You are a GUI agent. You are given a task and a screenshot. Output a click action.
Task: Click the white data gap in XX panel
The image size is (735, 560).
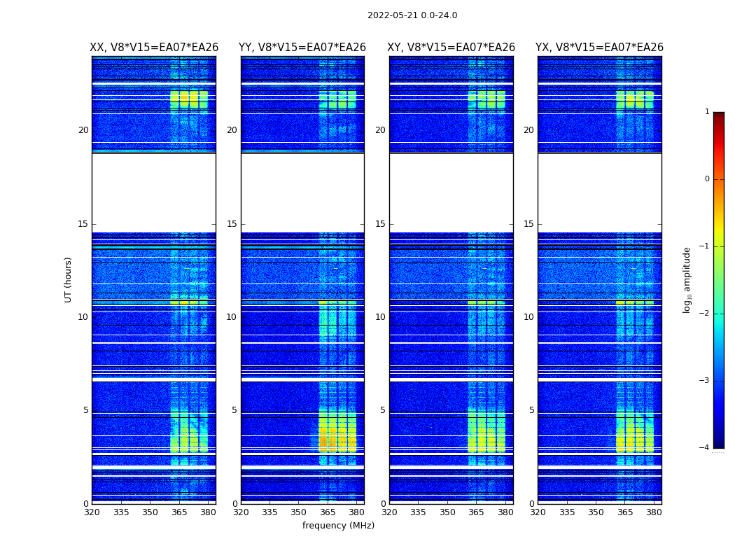154,192
